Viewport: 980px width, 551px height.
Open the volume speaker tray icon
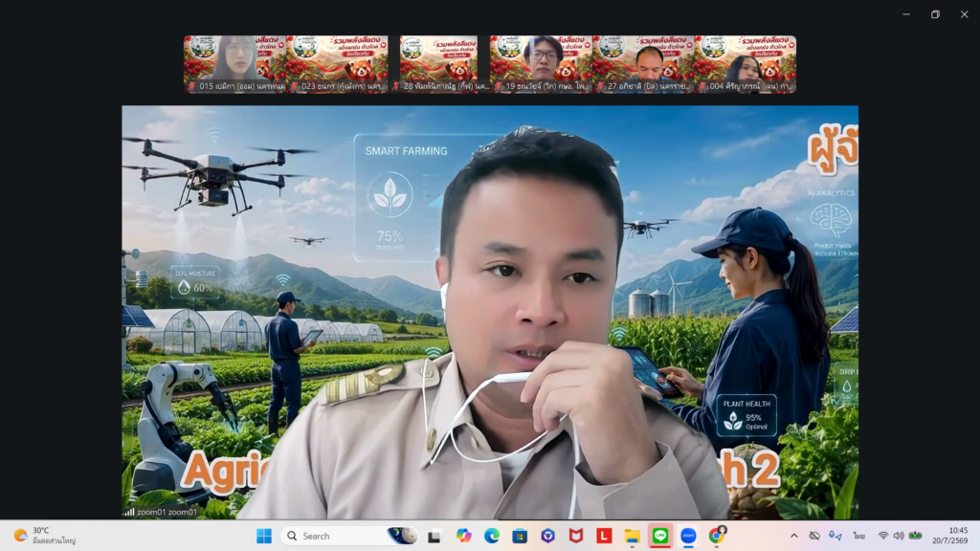[x=899, y=536]
